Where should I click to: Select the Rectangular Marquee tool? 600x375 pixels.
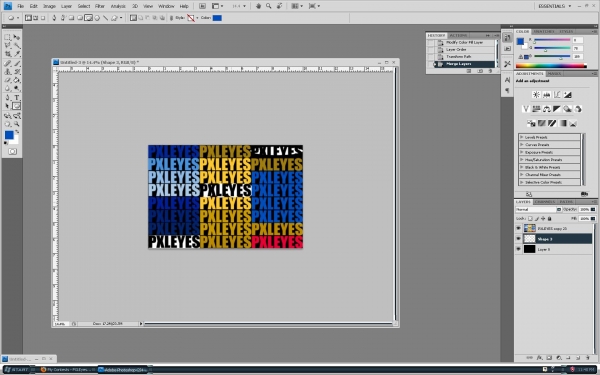[7, 37]
